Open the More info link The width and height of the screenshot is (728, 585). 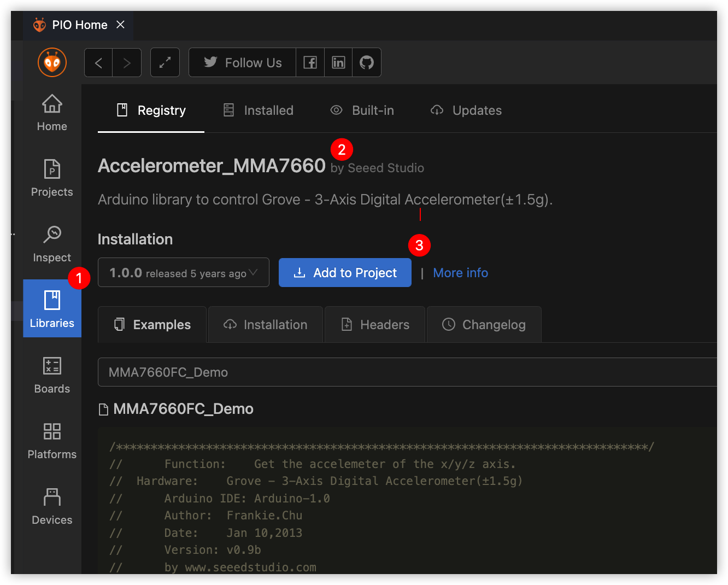coord(461,273)
